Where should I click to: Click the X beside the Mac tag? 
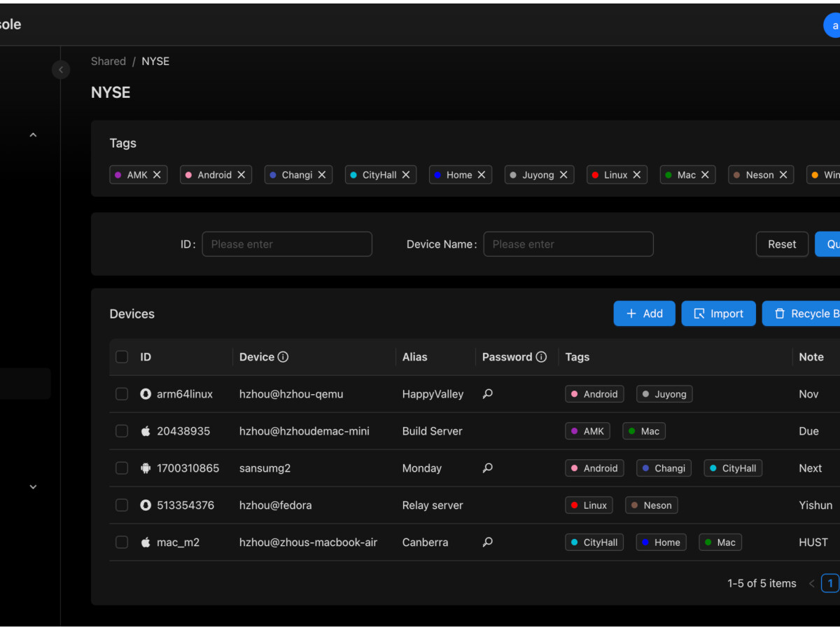[705, 175]
